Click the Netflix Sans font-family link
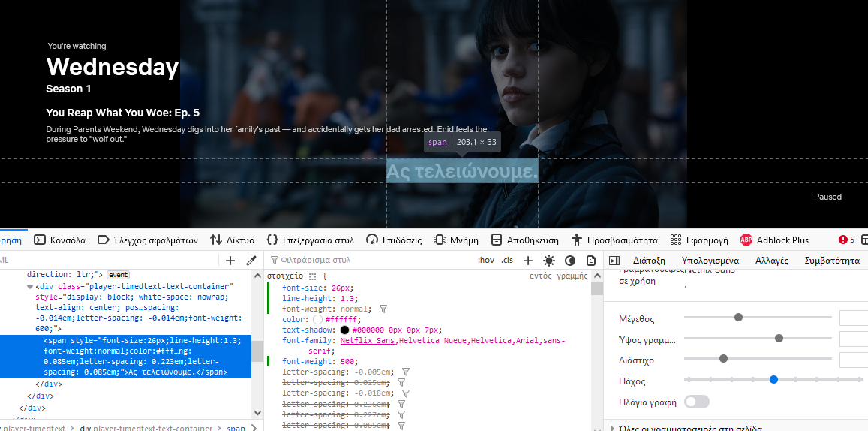Screen dimensions: 868x431 tap(368, 341)
